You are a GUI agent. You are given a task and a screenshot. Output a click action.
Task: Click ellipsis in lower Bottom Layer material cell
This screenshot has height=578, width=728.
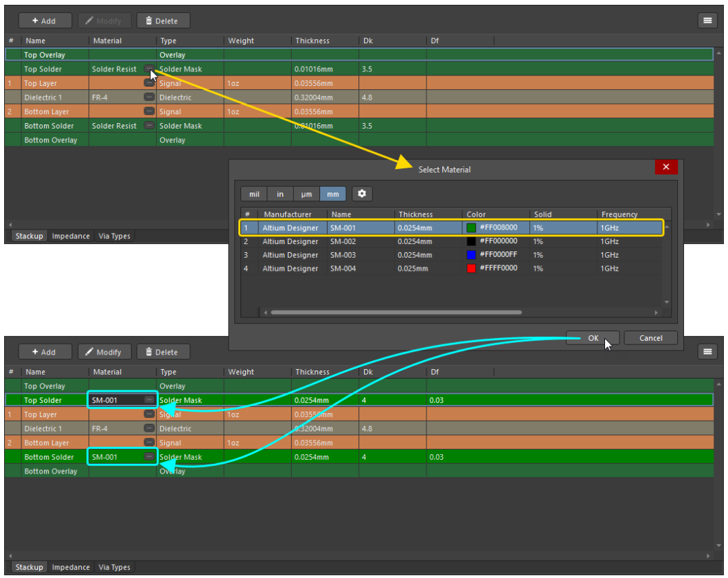click(x=149, y=443)
